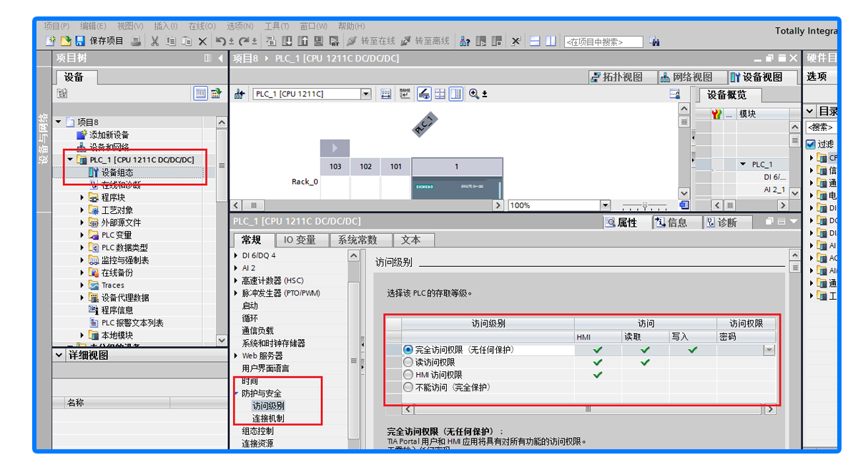Select 不能访问 (完全保护) radio button
The width and height of the screenshot is (868, 465).
coord(408,387)
